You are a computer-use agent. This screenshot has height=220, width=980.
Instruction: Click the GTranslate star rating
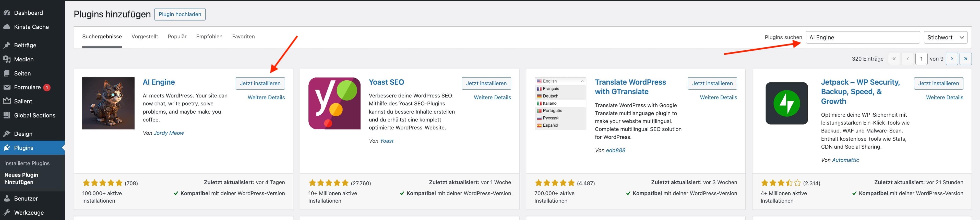[555, 183]
